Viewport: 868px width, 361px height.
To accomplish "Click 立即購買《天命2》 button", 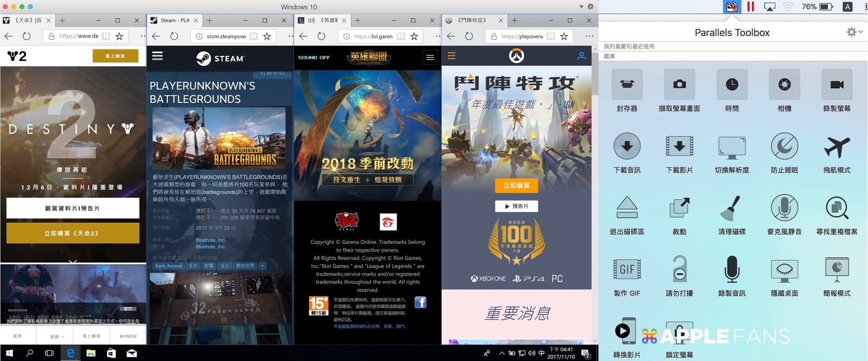I will click(73, 233).
